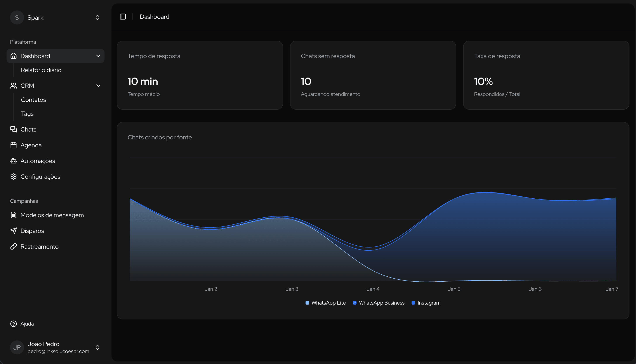
Task: Click the CRM people icon
Action: 14,86
